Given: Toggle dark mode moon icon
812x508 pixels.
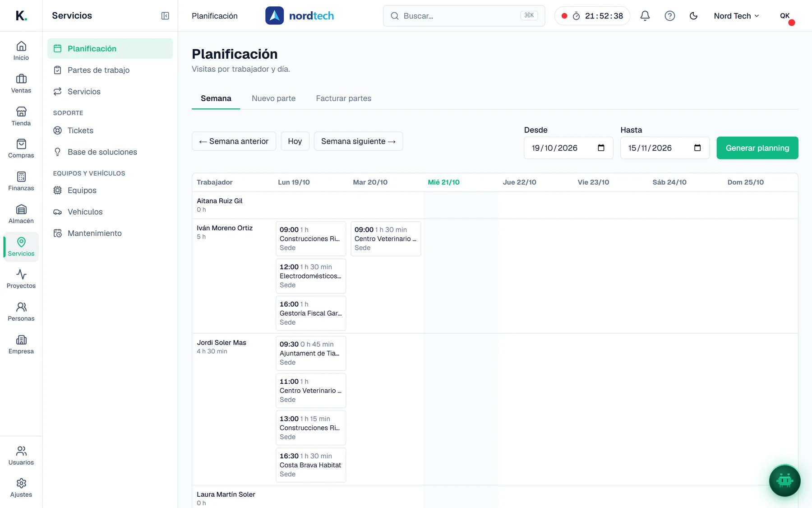Looking at the screenshot, I should click(694, 16).
